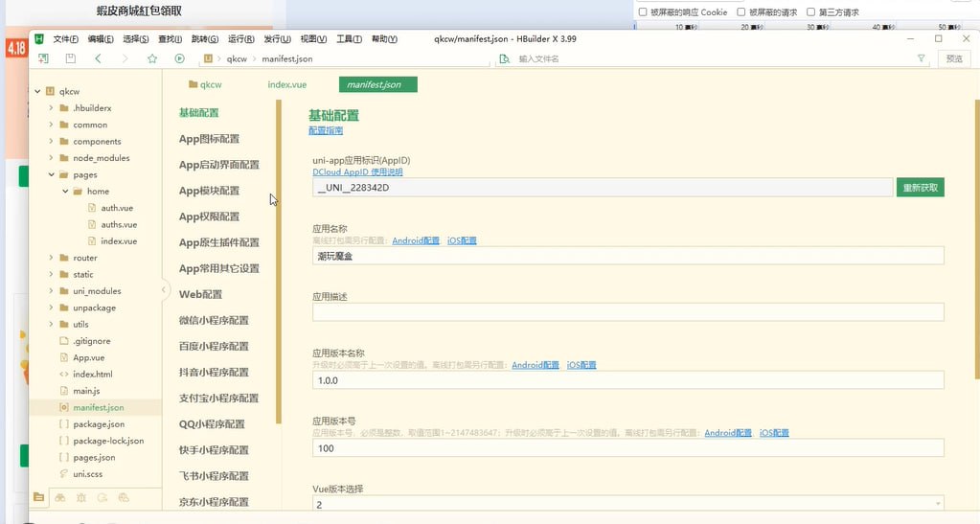
Task: Open the Vue版本选择 dropdown
Action: [x=627, y=504]
